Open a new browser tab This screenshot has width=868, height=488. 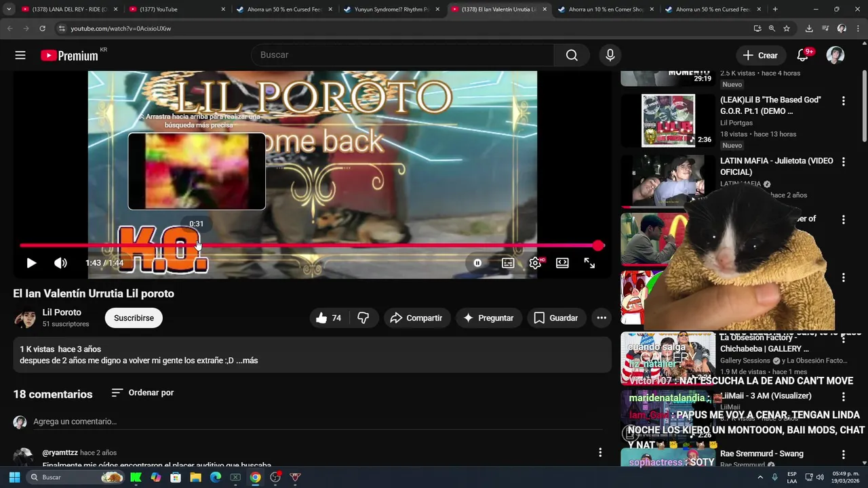point(775,9)
